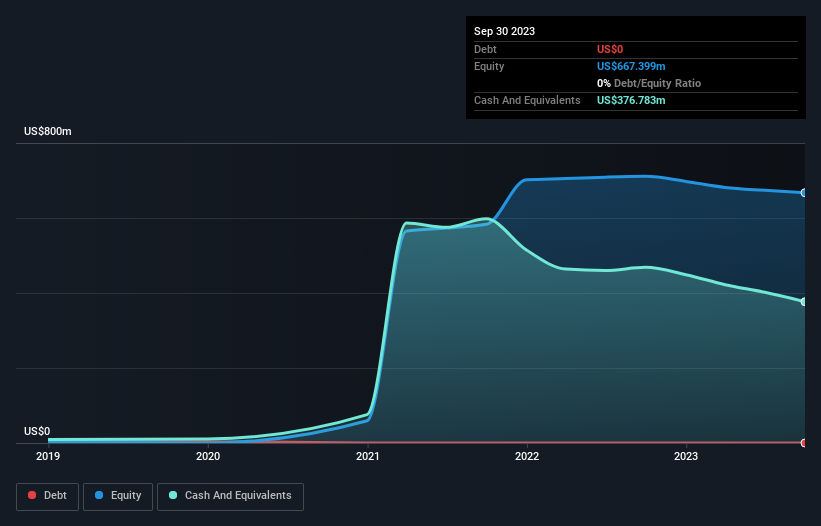Click the red US$0 debt value
Screen dimensions: 821x526
pyautogui.click(x=610, y=49)
